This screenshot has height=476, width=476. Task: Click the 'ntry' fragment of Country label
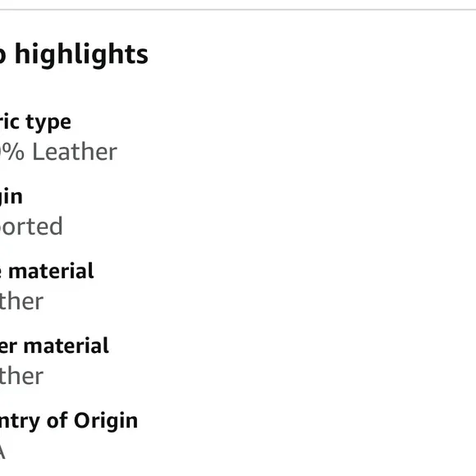coord(20,422)
